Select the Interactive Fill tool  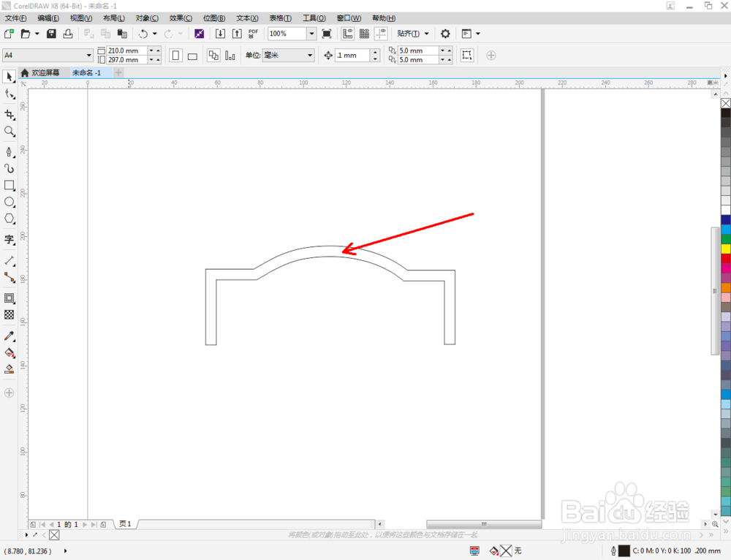(x=10, y=352)
